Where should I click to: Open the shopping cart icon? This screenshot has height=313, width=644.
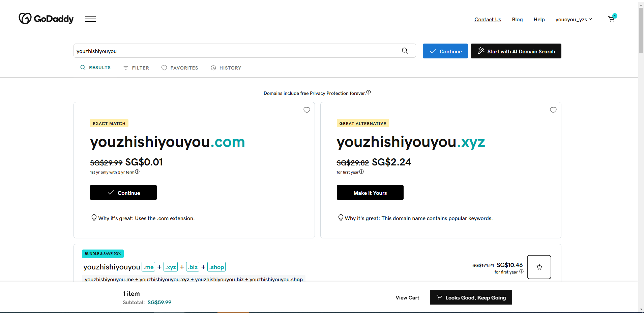point(611,19)
